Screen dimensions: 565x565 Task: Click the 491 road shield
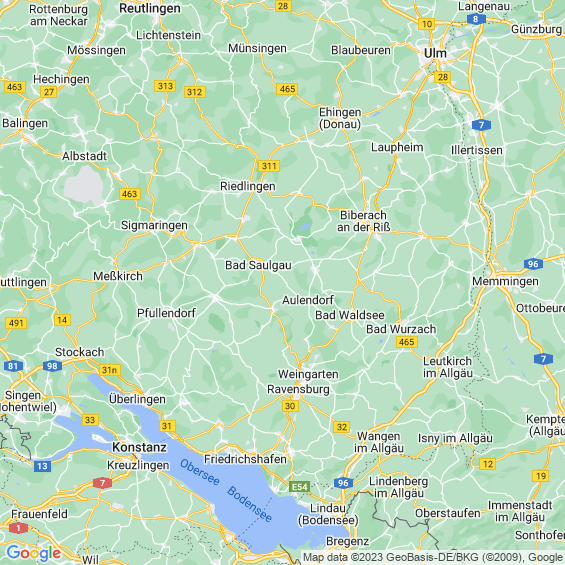pyautogui.click(x=16, y=323)
